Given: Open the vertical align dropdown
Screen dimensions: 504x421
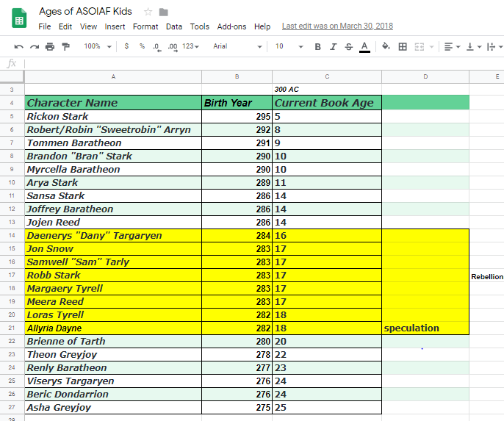Looking at the screenshot, I should [x=474, y=47].
